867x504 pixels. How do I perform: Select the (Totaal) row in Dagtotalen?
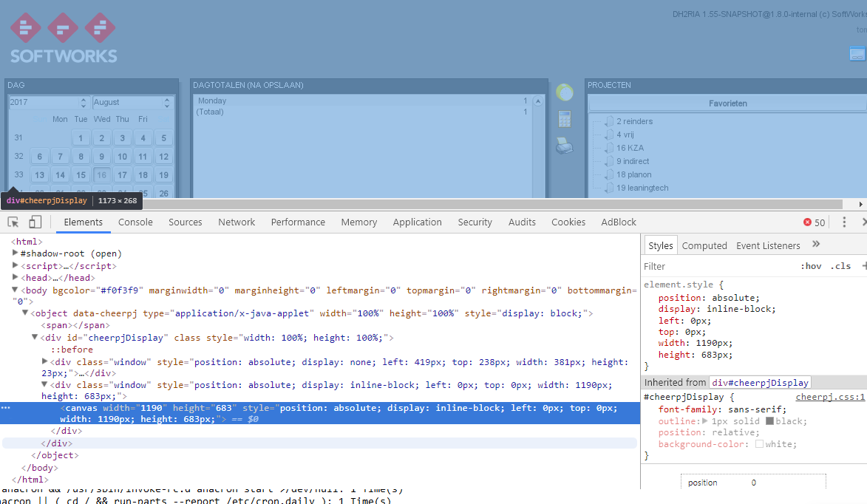click(362, 112)
